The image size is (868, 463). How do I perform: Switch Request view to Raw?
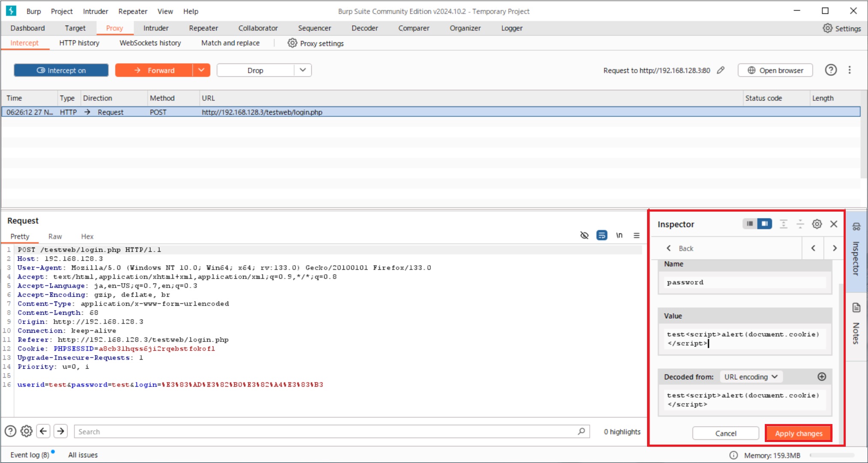tap(55, 236)
